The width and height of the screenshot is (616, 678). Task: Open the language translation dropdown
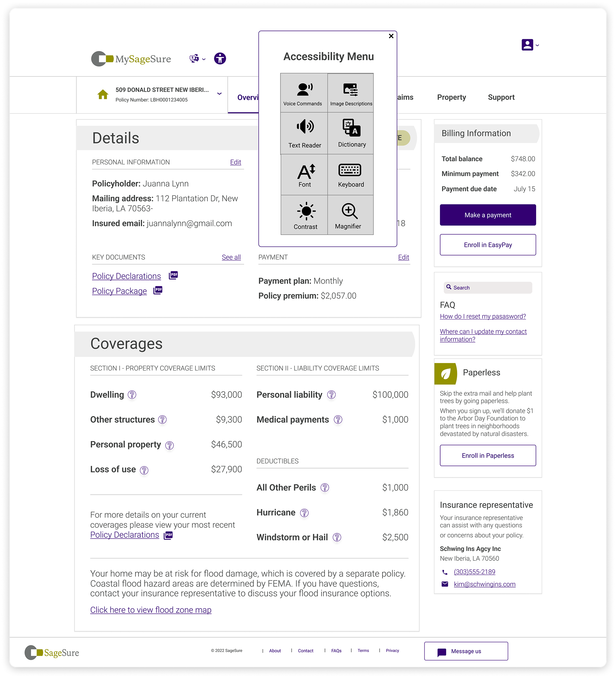197,58
